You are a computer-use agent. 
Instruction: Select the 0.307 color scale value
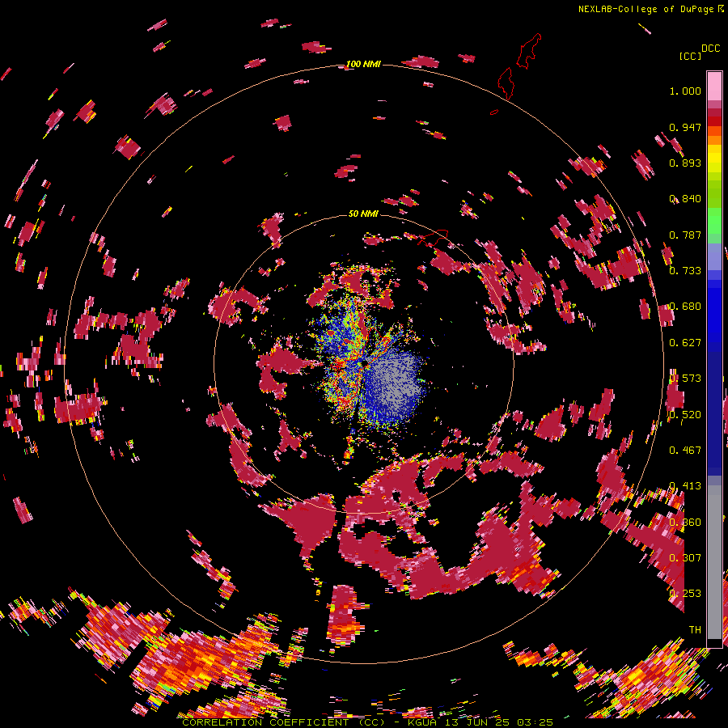click(x=685, y=558)
